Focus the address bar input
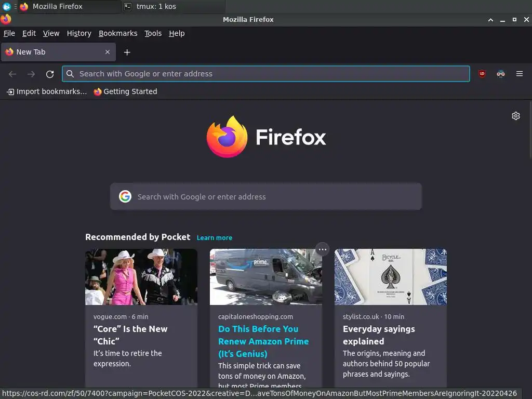Image resolution: width=532 pixels, height=399 pixels. 266,74
